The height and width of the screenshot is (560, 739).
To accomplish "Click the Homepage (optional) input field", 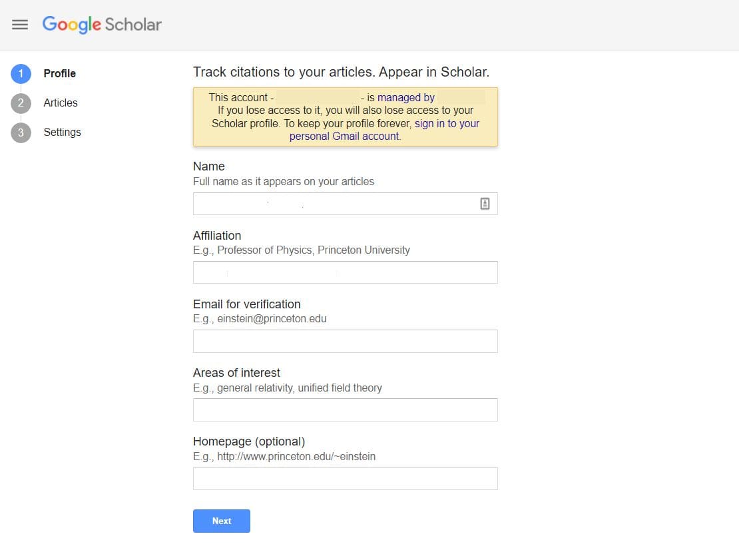I will pos(345,478).
